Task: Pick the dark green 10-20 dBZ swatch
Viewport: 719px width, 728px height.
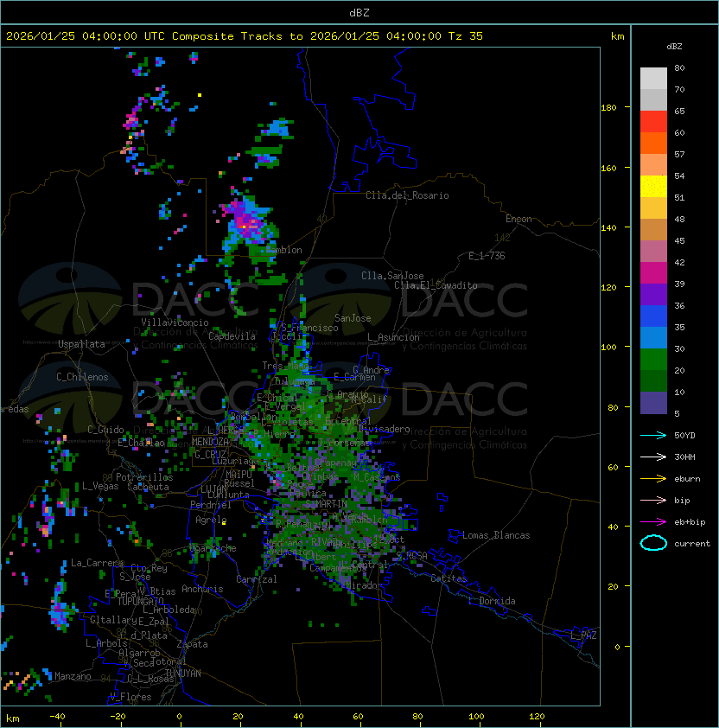Action: (x=653, y=380)
